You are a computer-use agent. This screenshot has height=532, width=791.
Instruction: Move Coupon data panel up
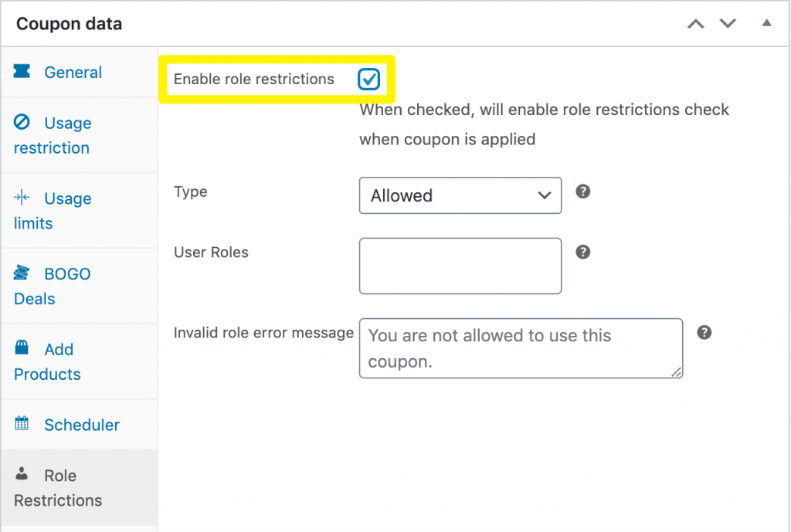pyautogui.click(x=696, y=24)
